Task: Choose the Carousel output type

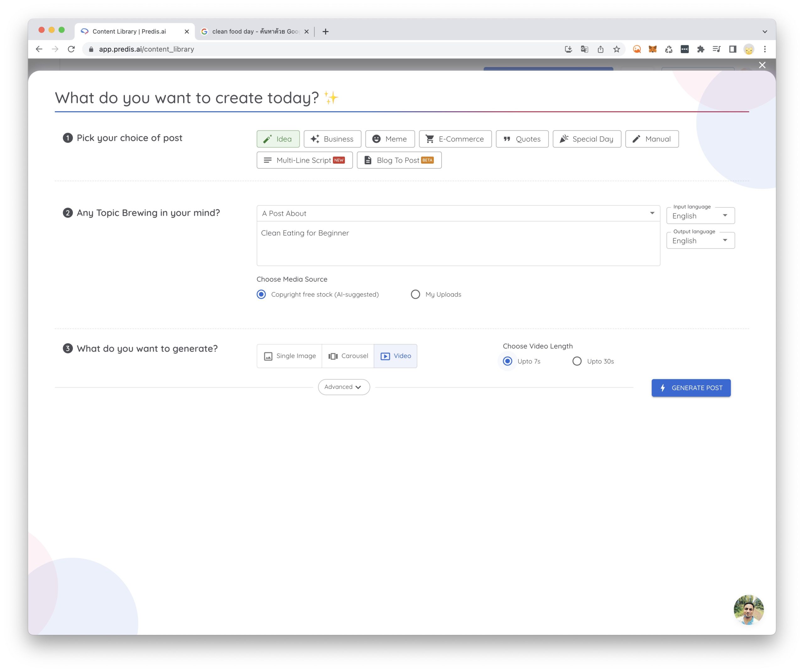Action: pos(348,356)
